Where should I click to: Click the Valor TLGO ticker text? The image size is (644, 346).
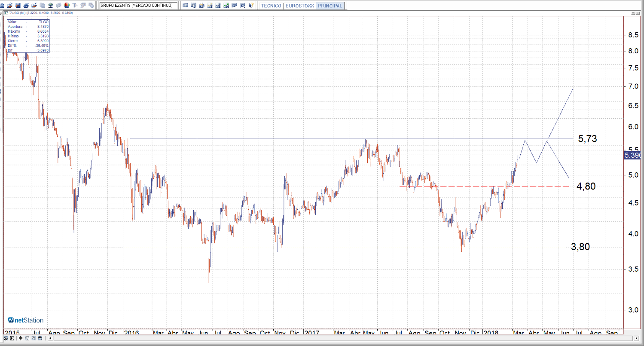coord(43,21)
